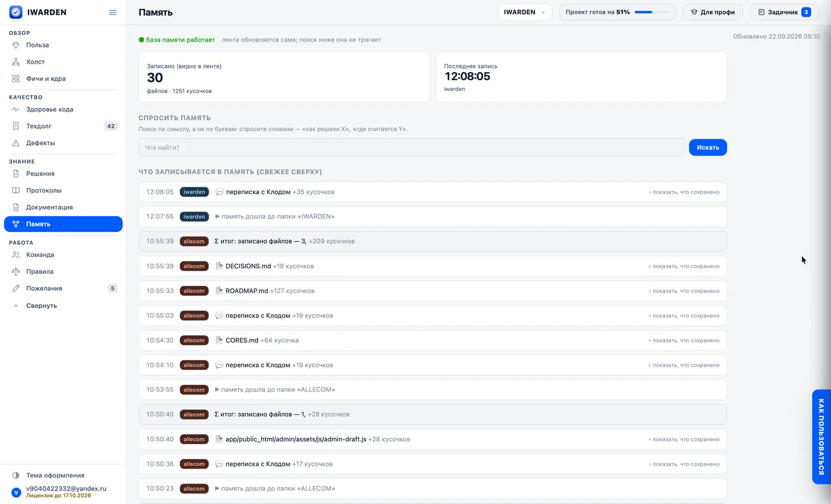Click the file icon beside ROADMAP.md
The image size is (831, 504).
pos(219,291)
